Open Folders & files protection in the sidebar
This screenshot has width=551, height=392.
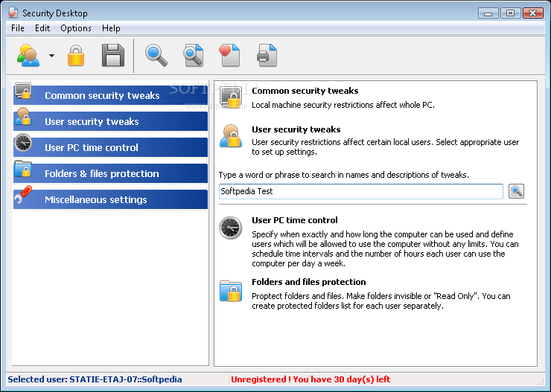coord(110,173)
